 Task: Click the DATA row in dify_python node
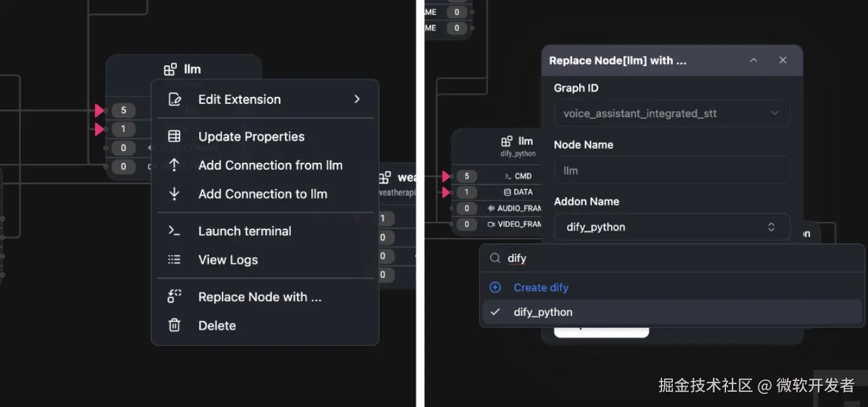click(x=518, y=192)
